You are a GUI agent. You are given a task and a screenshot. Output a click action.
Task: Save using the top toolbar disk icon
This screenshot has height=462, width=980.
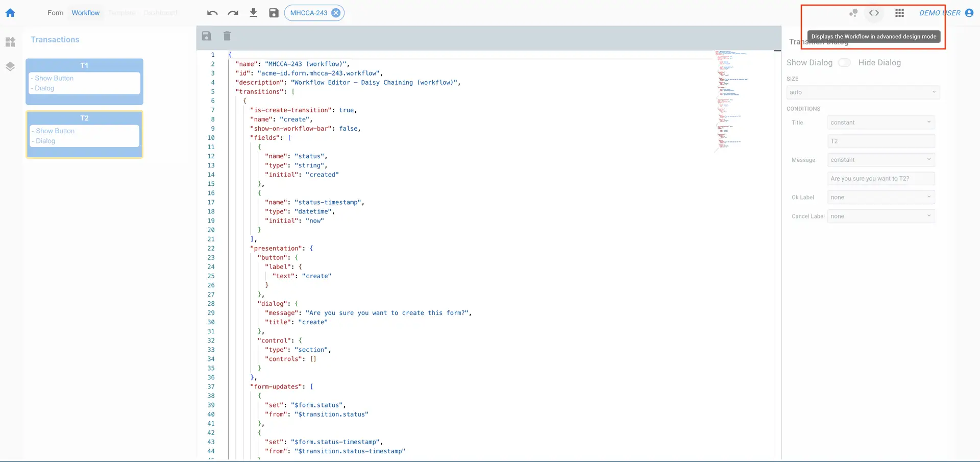click(274, 13)
